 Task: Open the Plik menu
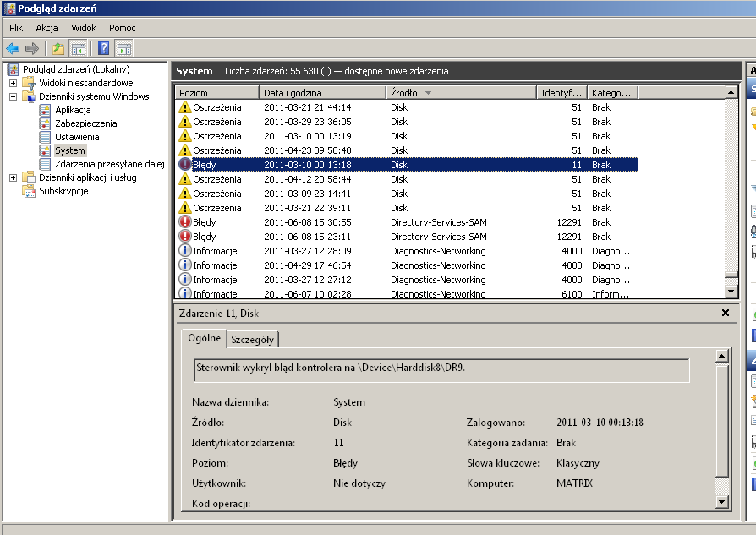(16, 28)
